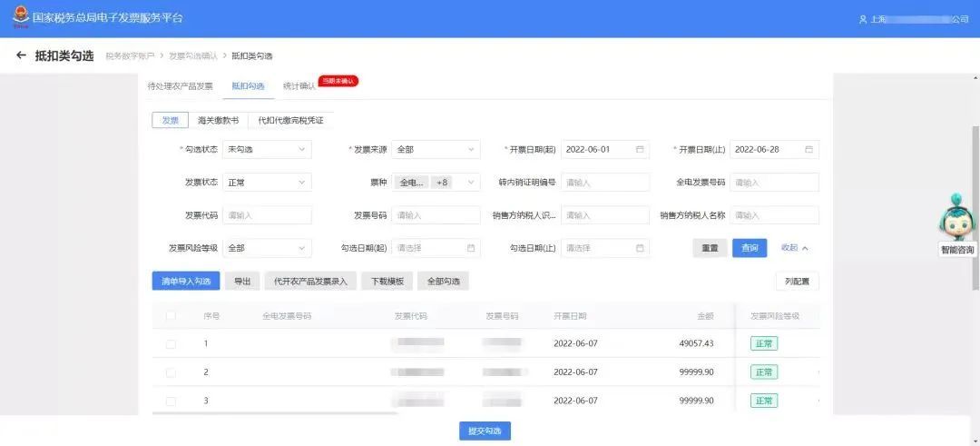The height and width of the screenshot is (446, 980).
Task: Open the 发票风险等级 dropdown
Action: pyautogui.click(x=267, y=248)
